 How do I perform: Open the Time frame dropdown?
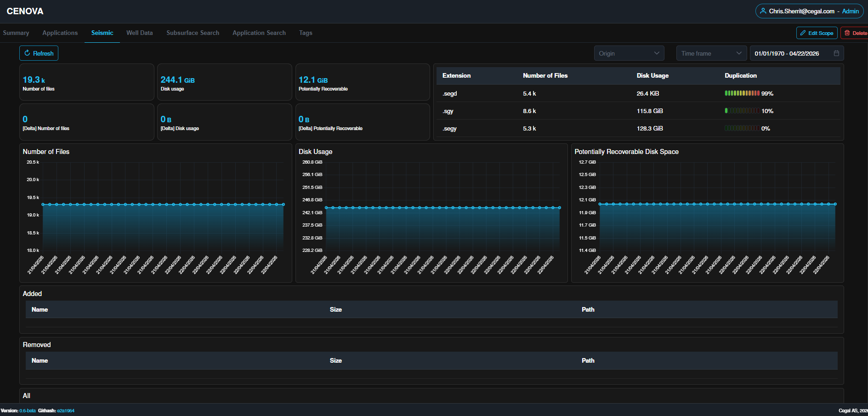711,53
